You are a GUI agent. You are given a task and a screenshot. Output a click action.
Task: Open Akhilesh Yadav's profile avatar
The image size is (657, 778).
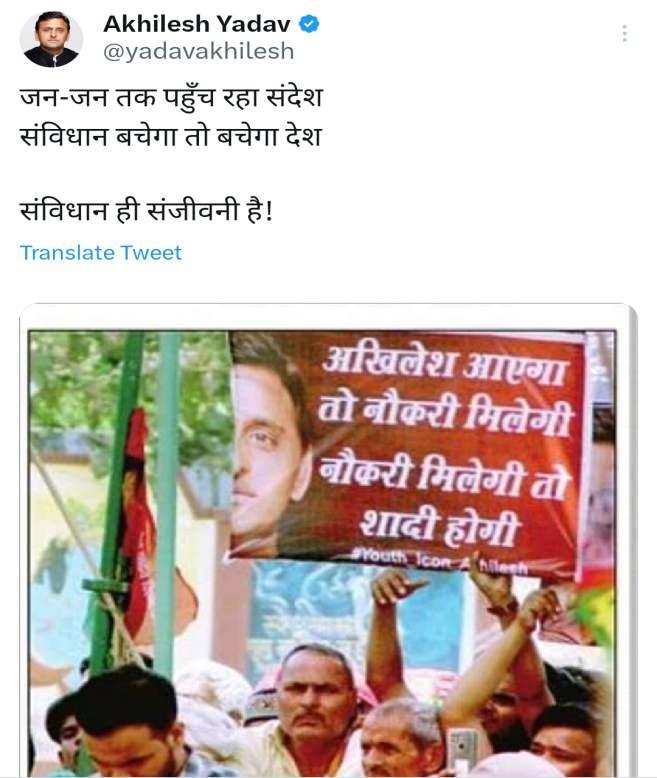point(51,39)
